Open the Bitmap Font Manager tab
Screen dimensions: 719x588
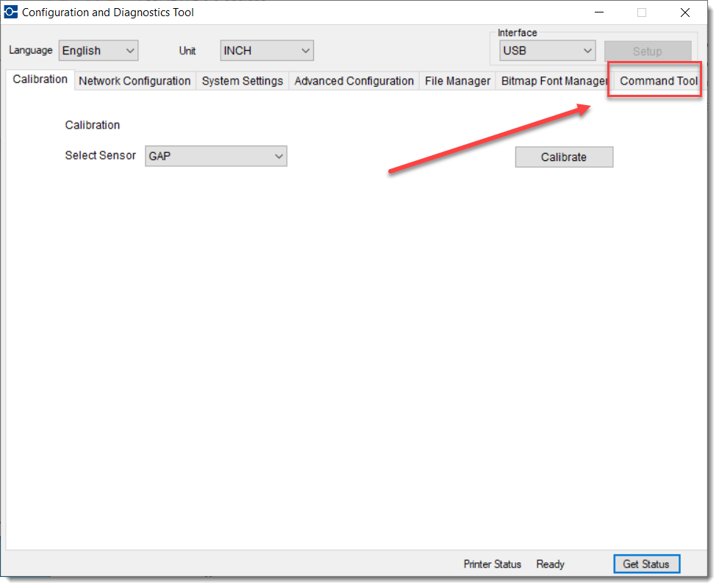point(554,81)
